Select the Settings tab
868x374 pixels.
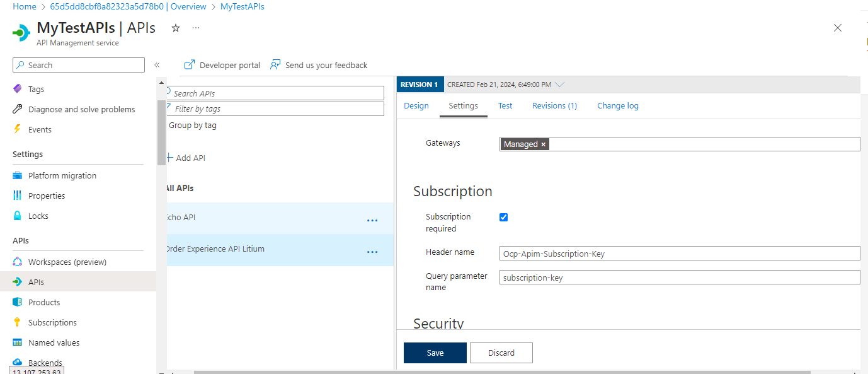(463, 105)
